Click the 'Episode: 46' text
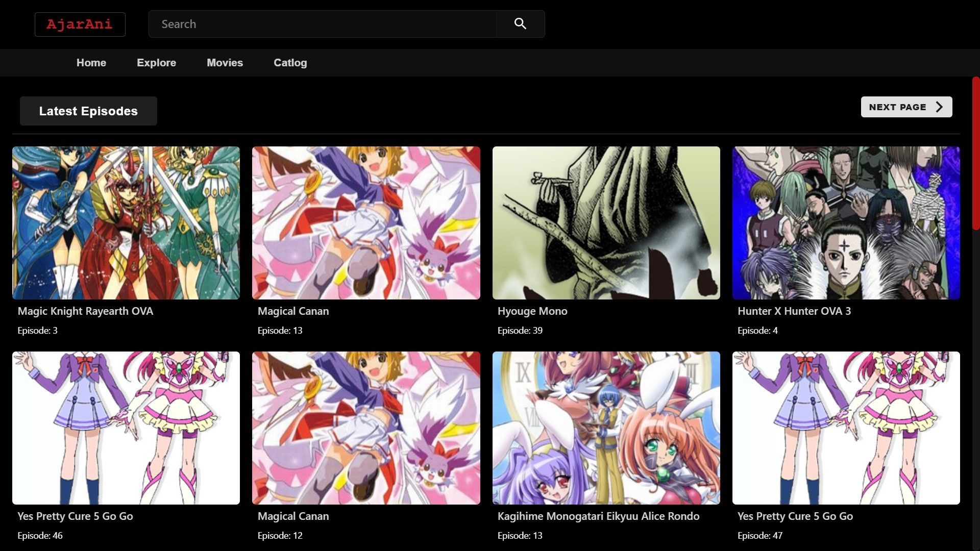Image resolution: width=980 pixels, height=551 pixels. [x=40, y=536]
